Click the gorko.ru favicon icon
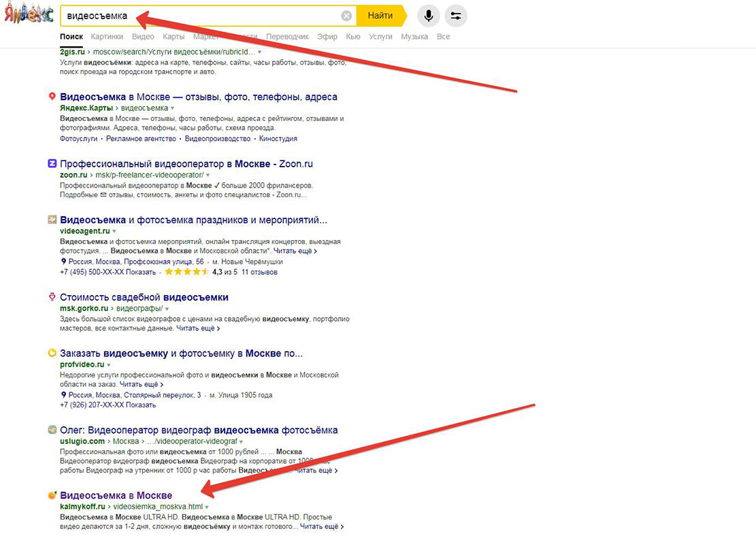 [x=52, y=296]
